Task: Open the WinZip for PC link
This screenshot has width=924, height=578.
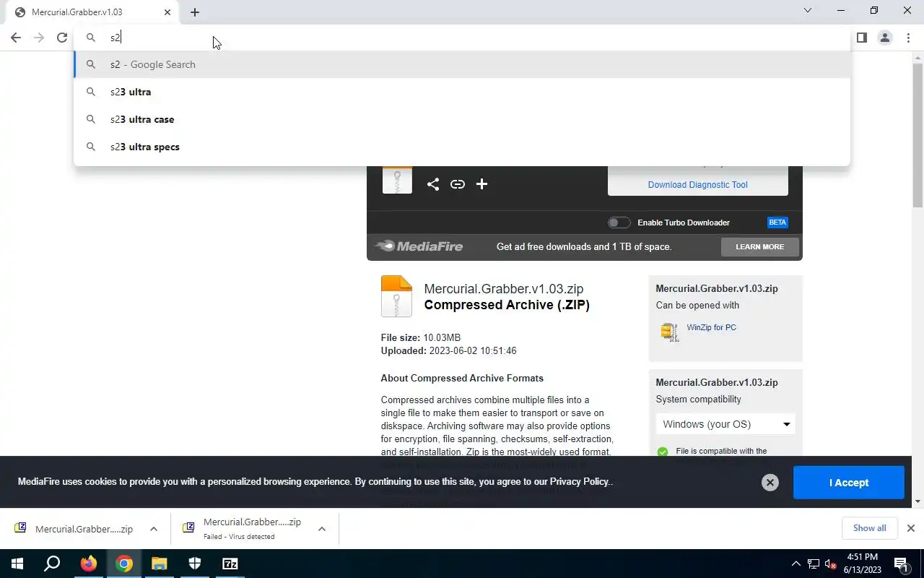Action: tap(711, 327)
